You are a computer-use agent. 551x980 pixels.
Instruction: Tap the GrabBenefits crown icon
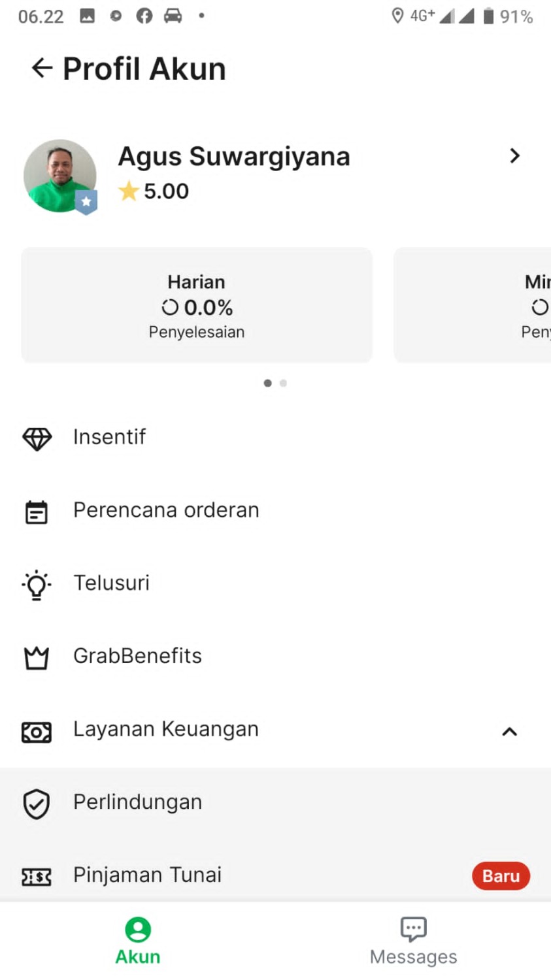[x=37, y=657]
